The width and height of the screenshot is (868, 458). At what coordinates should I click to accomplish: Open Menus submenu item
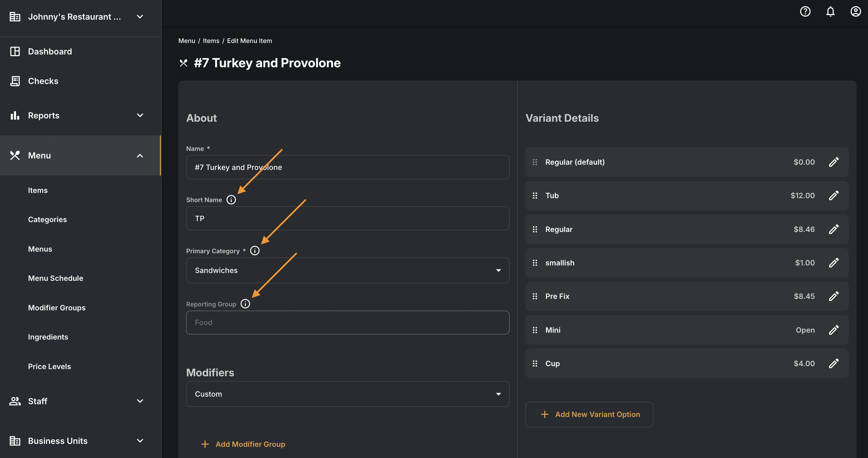pos(40,249)
